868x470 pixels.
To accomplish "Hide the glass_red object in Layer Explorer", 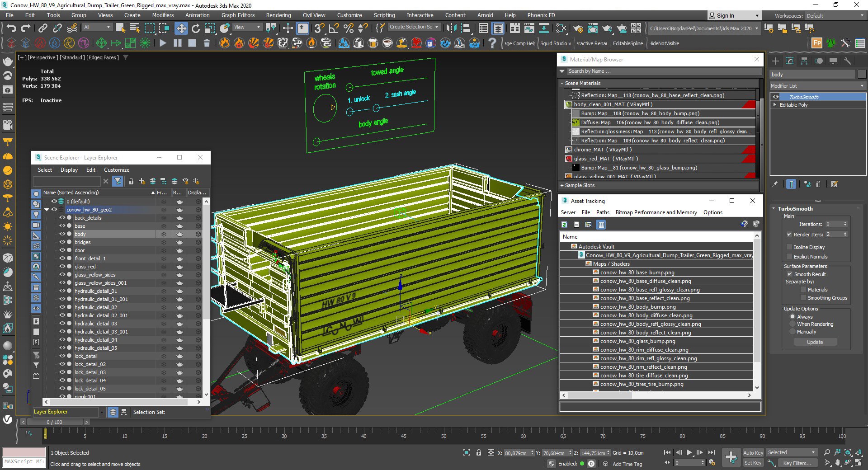I will click(62, 267).
